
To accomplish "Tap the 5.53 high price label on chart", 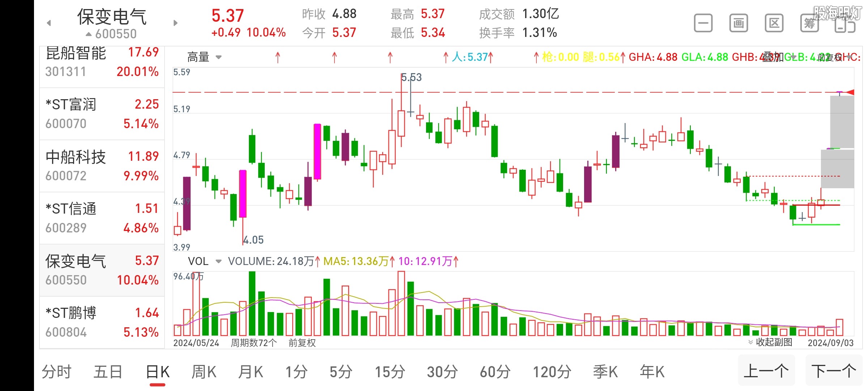I will (x=412, y=77).
